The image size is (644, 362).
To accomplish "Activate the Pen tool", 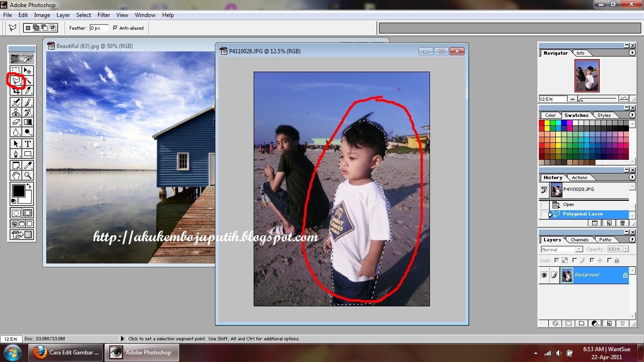I will pos(16,153).
